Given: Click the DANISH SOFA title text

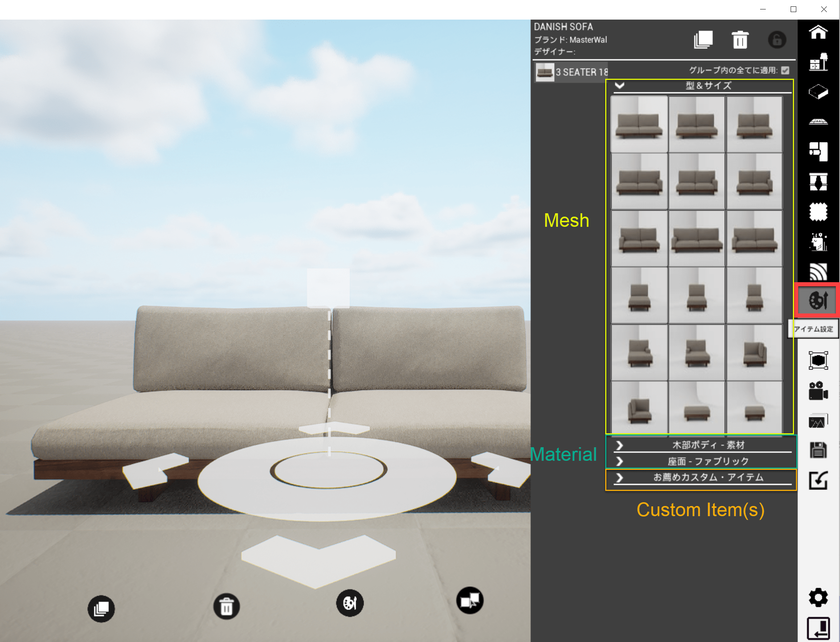Looking at the screenshot, I should click(563, 27).
